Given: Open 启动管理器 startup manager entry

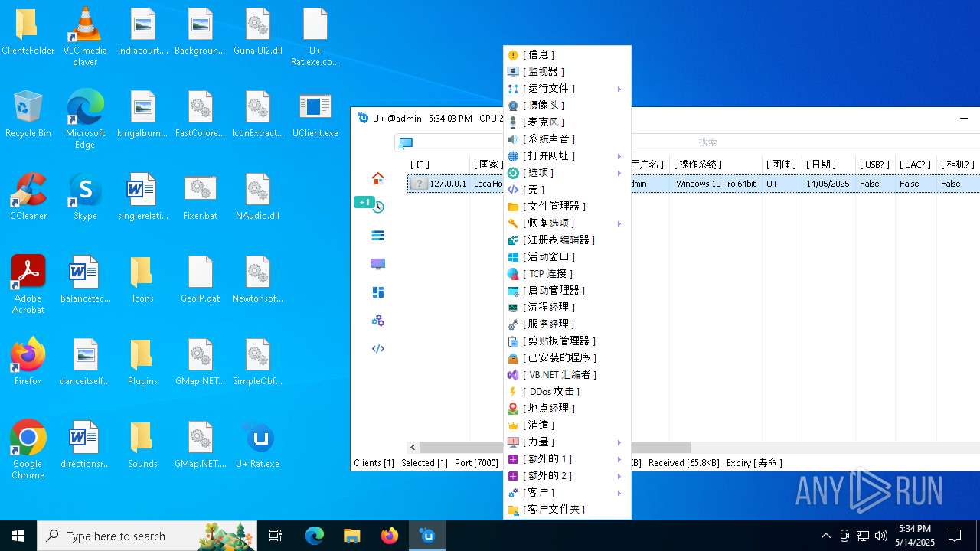Looking at the screenshot, I should click(567, 291).
